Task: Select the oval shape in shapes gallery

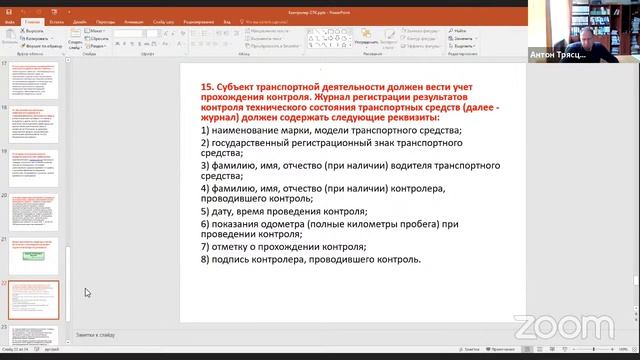Action: coord(337,31)
